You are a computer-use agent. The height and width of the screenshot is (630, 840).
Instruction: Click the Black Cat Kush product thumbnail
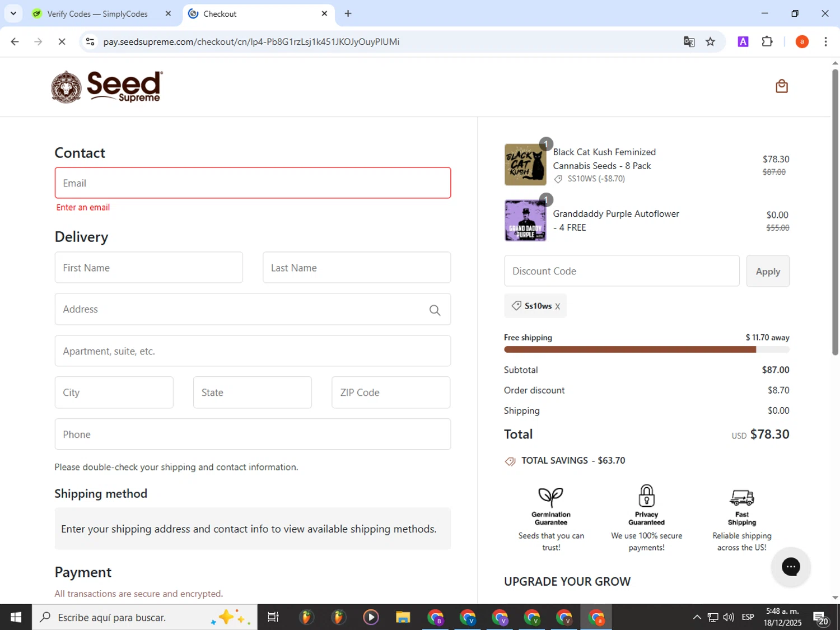coord(525,165)
